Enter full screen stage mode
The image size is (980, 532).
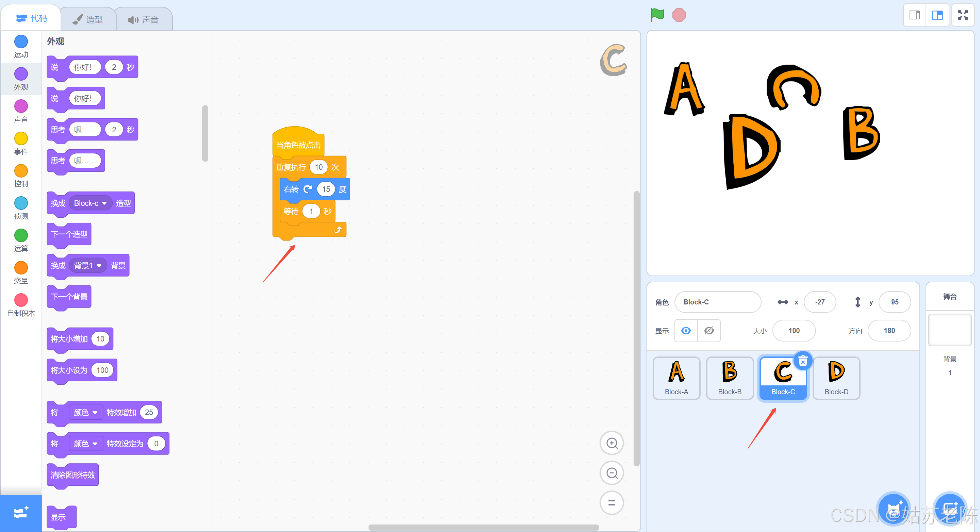pyautogui.click(x=963, y=15)
